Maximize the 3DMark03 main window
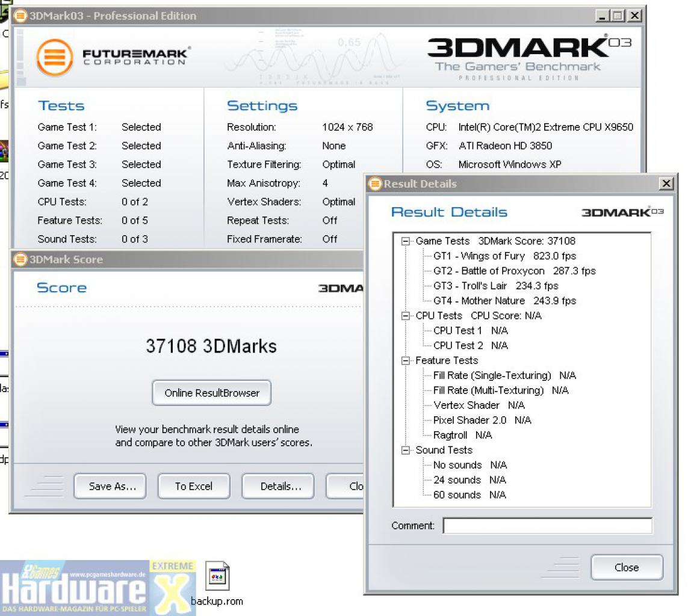This screenshot has height=616, width=688. [x=618, y=16]
